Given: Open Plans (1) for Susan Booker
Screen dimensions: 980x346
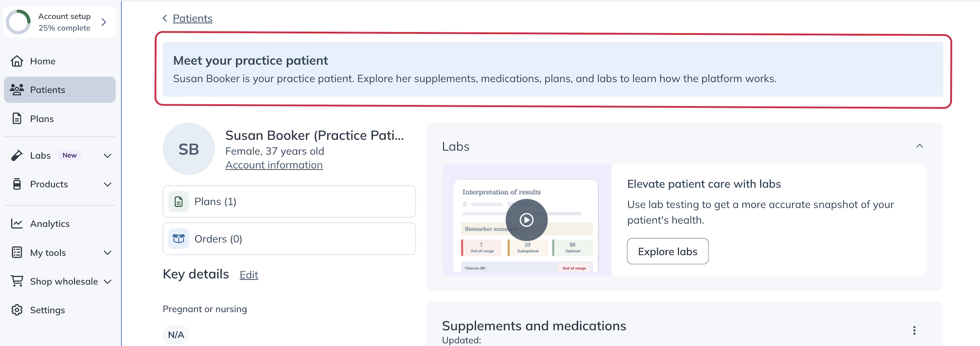Looking at the screenshot, I should click(289, 202).
